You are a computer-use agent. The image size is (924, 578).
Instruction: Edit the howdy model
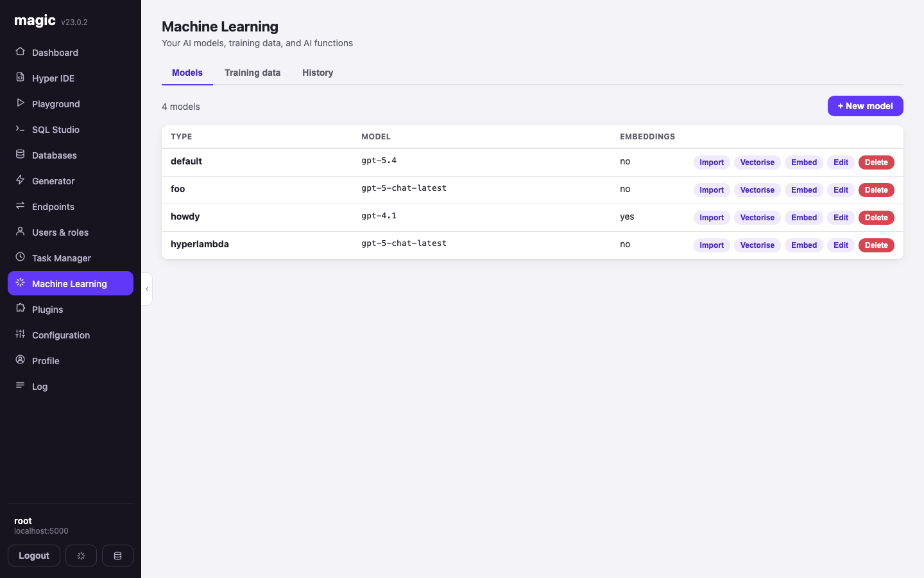click(x=841, y=218)
